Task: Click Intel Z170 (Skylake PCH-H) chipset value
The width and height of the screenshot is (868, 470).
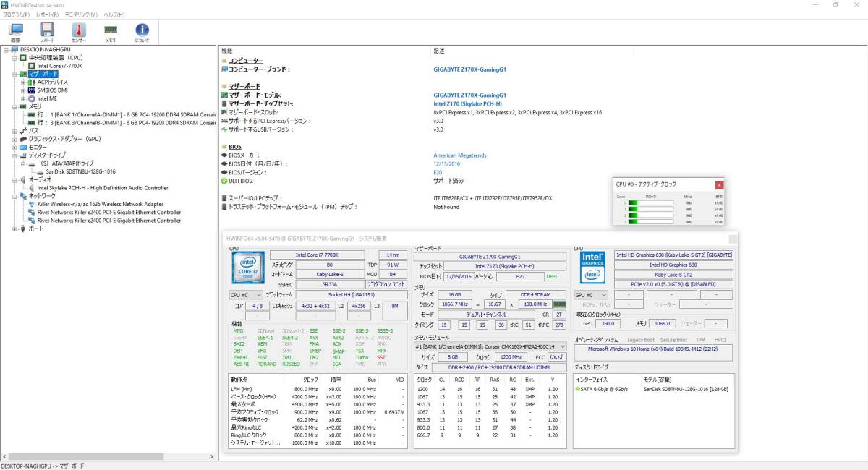Action: [x=467, y=103]
